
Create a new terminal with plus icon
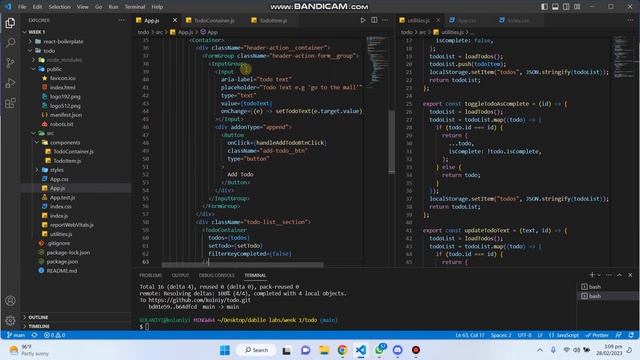(591, 275)
